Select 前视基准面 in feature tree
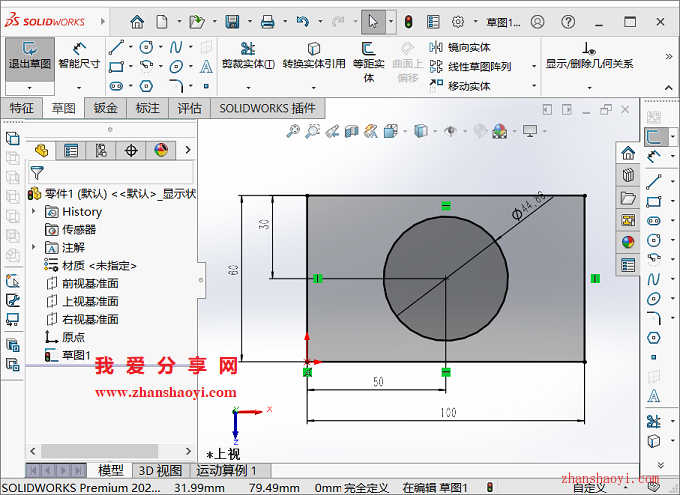The image size is (680, 495). point(82,283)
